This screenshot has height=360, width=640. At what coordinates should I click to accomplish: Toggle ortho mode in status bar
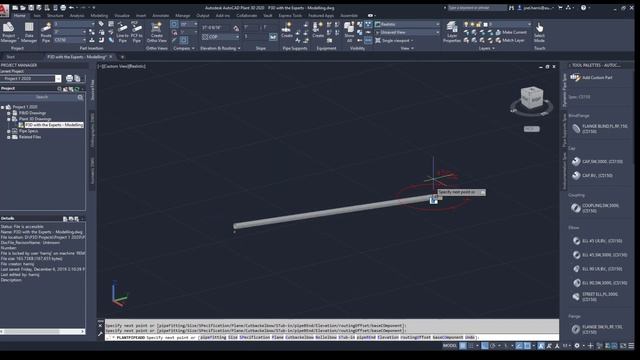pos(484,346)
